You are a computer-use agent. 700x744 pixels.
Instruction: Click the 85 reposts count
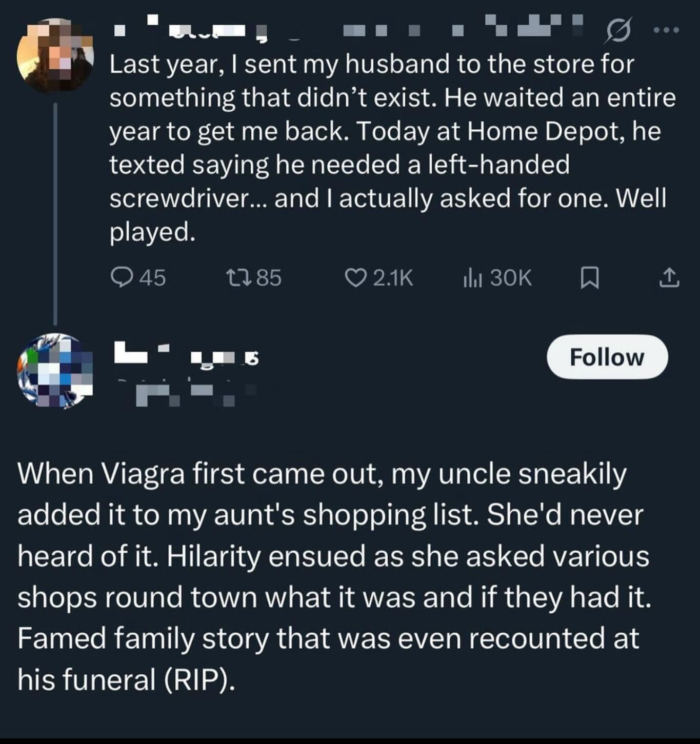(269, 278)
